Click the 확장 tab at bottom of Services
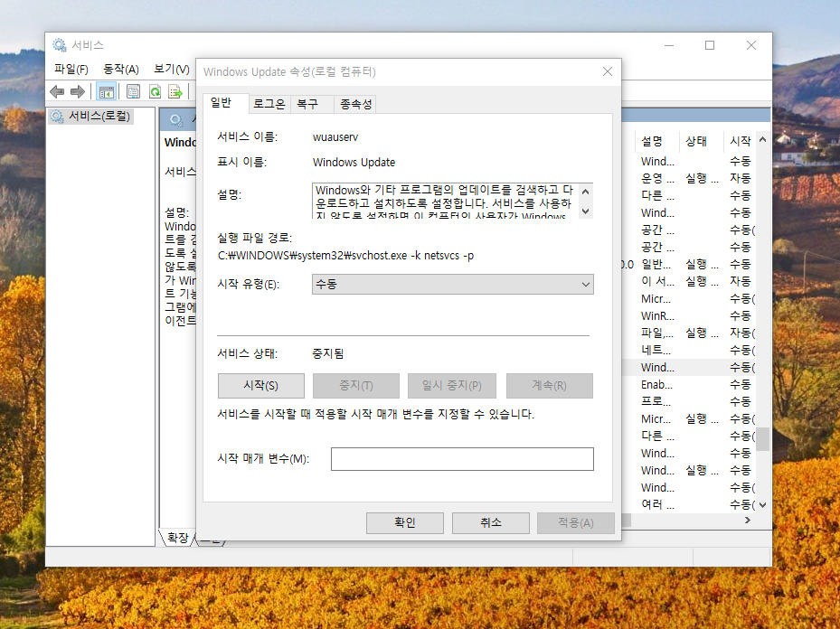 click(x=178, y=538)
